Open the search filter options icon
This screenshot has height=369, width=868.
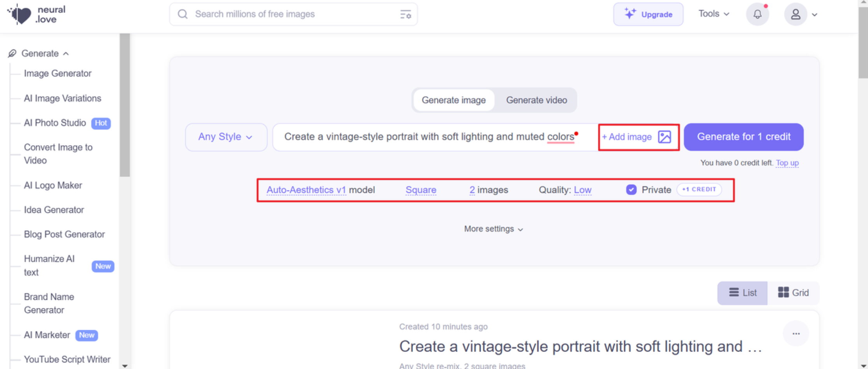point(405,14)
